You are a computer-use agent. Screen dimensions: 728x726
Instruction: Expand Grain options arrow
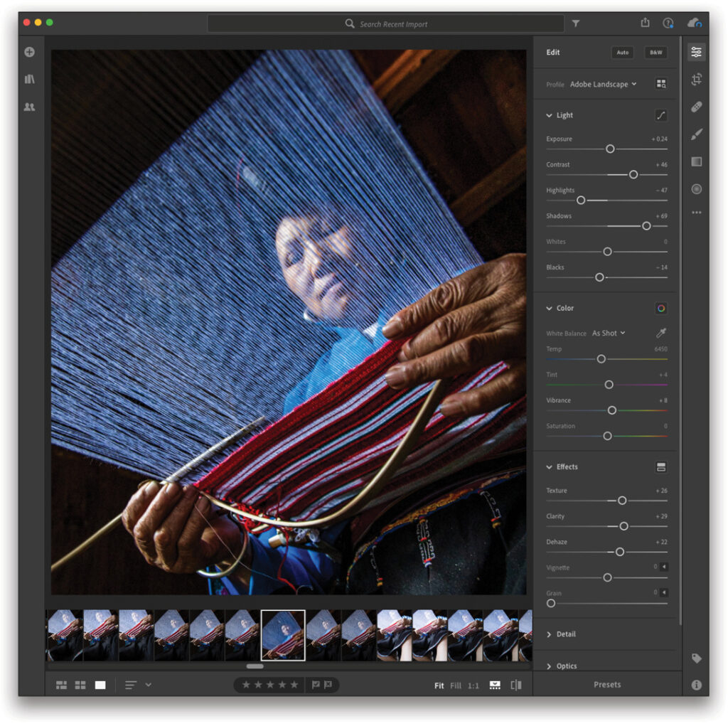[x=664, y=592]
